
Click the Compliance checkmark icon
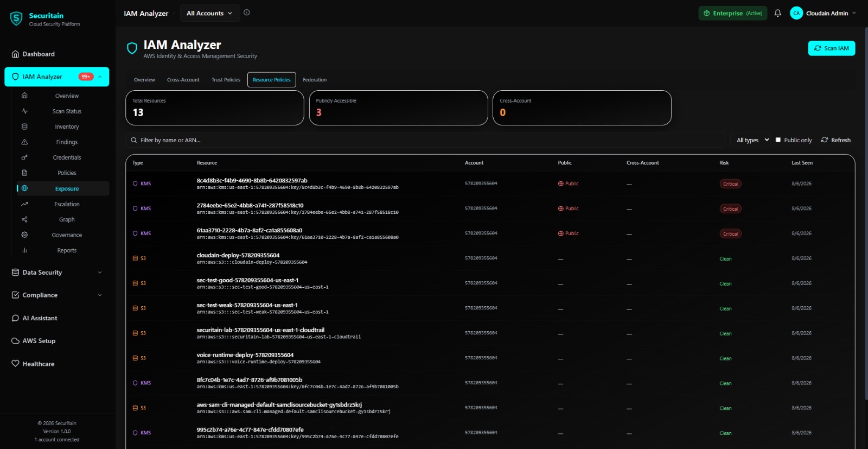pos(15,295)
